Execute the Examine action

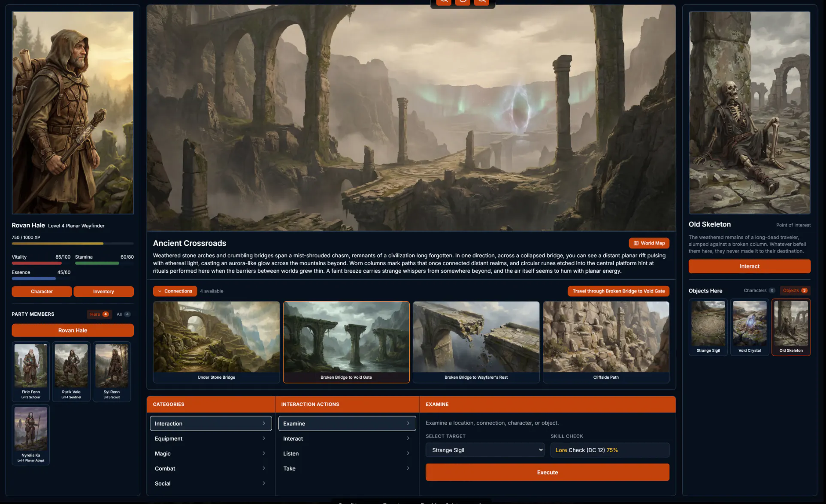[x=547, y=472]
